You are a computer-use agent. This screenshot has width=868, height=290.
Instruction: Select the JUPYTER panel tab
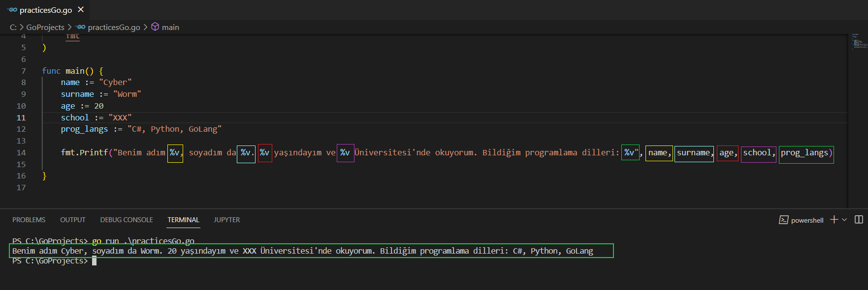[226, 220]
